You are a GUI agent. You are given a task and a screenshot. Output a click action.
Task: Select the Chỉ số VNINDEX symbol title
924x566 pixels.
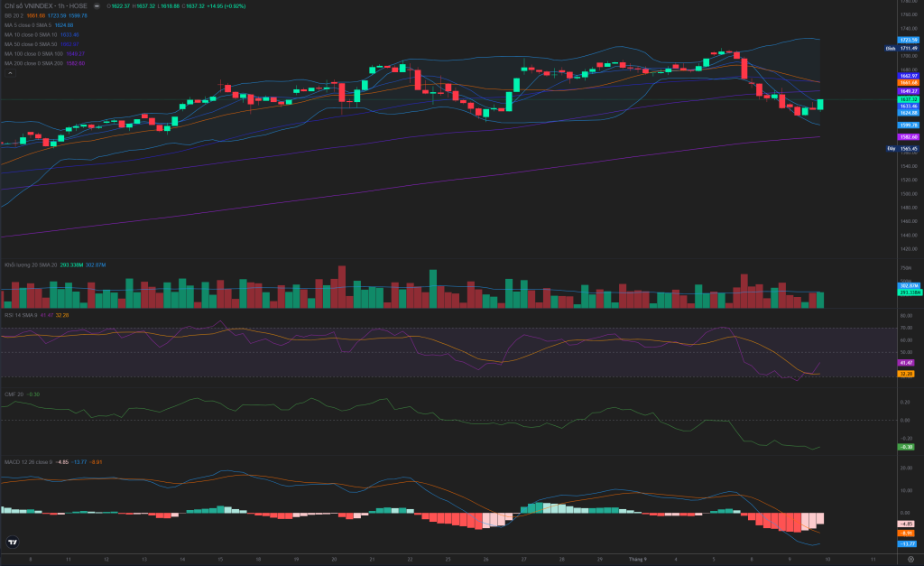click(x=46, y=6)
